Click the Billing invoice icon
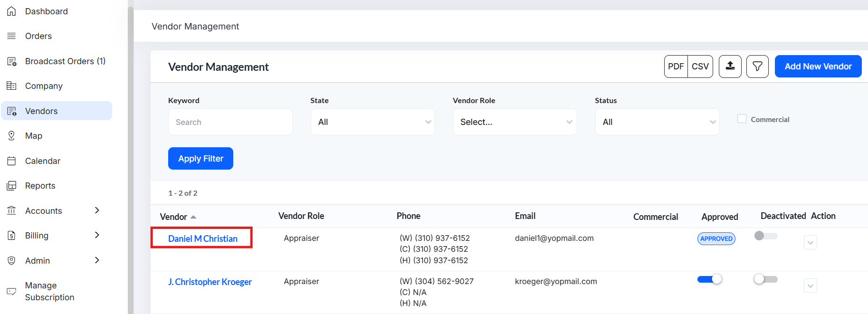 tap(11, 236)
